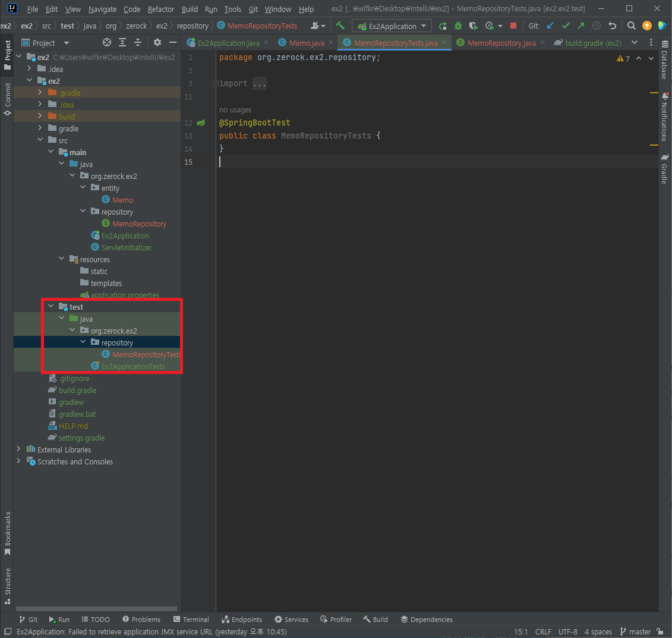Viewport: 672px width, 638px height.
Task: Expand the folded import block in editor
Action: [216, 83]
